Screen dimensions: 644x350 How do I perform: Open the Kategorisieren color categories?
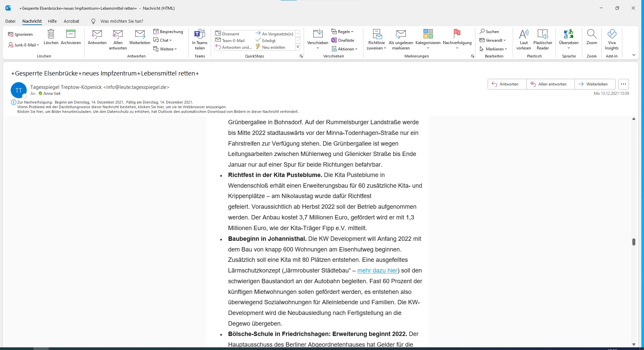[428, 39]
